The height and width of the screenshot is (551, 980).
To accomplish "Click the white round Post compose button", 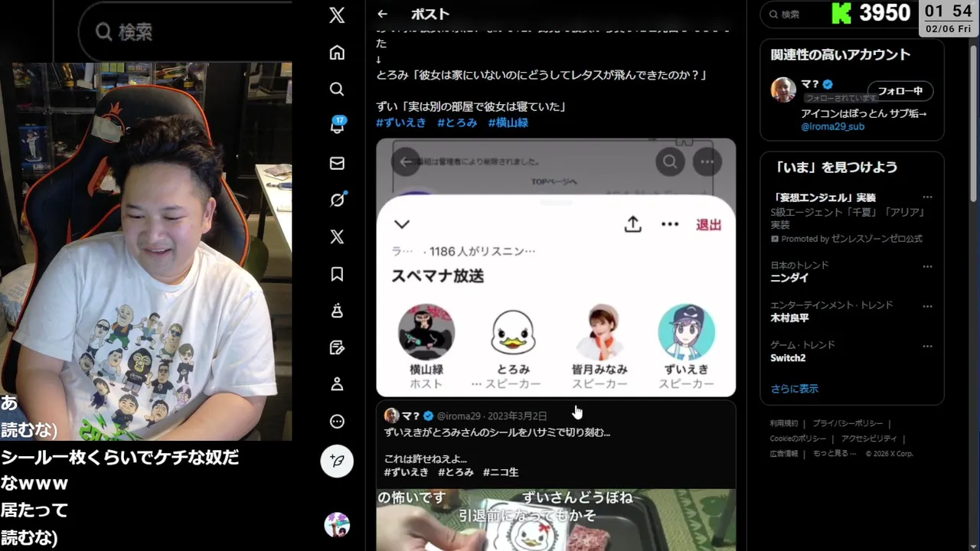I will [x=337, y=461].
